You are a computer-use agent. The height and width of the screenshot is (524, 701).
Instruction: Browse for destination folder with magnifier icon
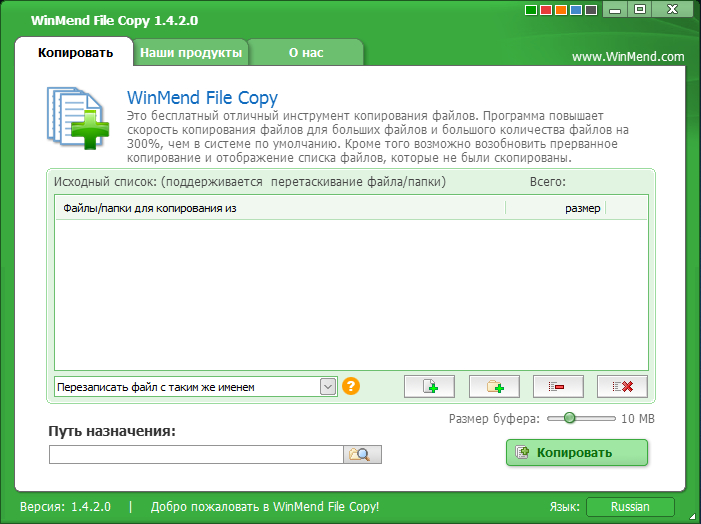(x=363, y=455)
